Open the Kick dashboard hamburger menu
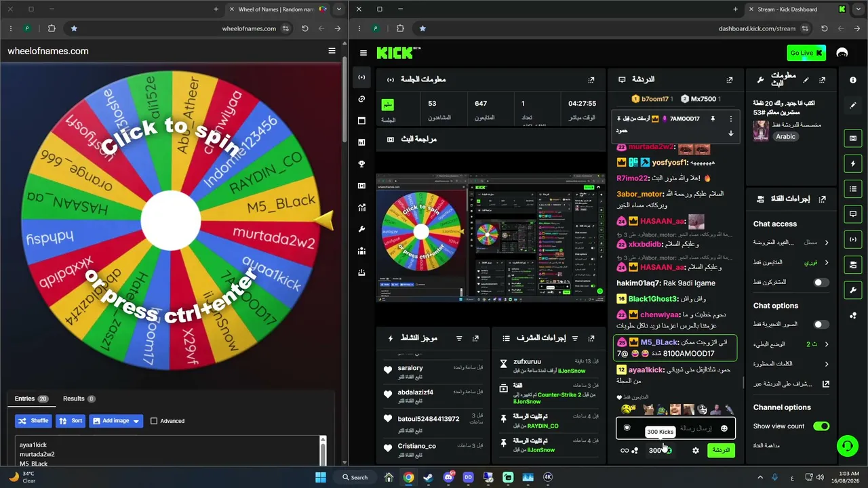Viewport: 868px width, 488px height. point(363,53)
